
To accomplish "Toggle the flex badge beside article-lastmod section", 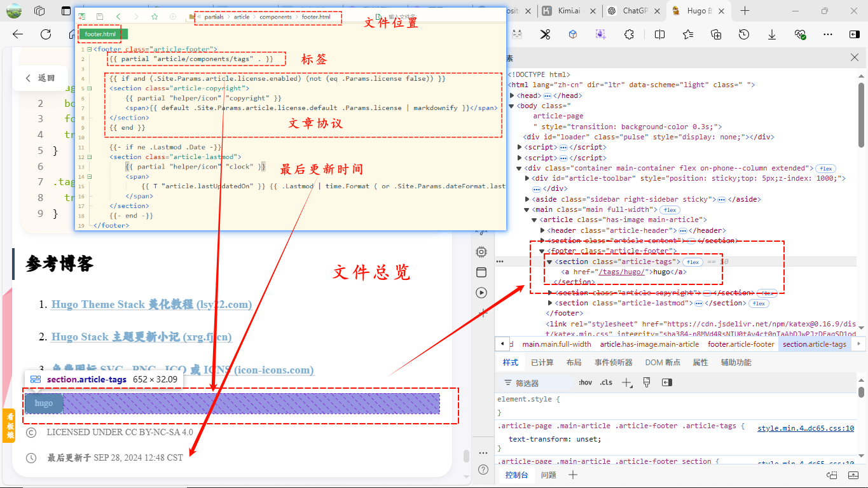I will click(759, 303).
